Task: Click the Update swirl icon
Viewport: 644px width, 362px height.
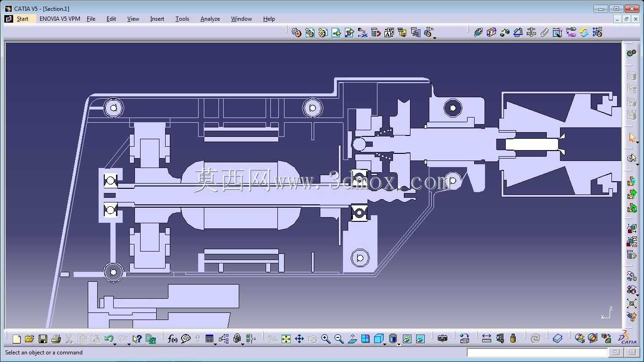Action: [x=535, y=339]
